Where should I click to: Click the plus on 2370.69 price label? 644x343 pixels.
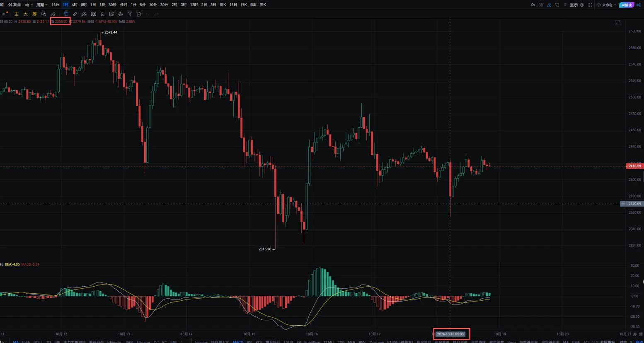point(623,204)
